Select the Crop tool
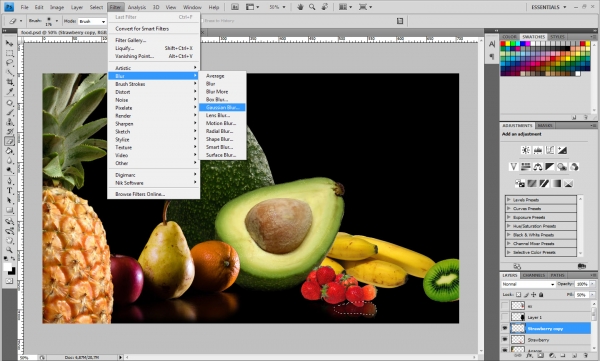Image resolution: width=600 pixels, height=361 pixels. click(x=9, y=82)
